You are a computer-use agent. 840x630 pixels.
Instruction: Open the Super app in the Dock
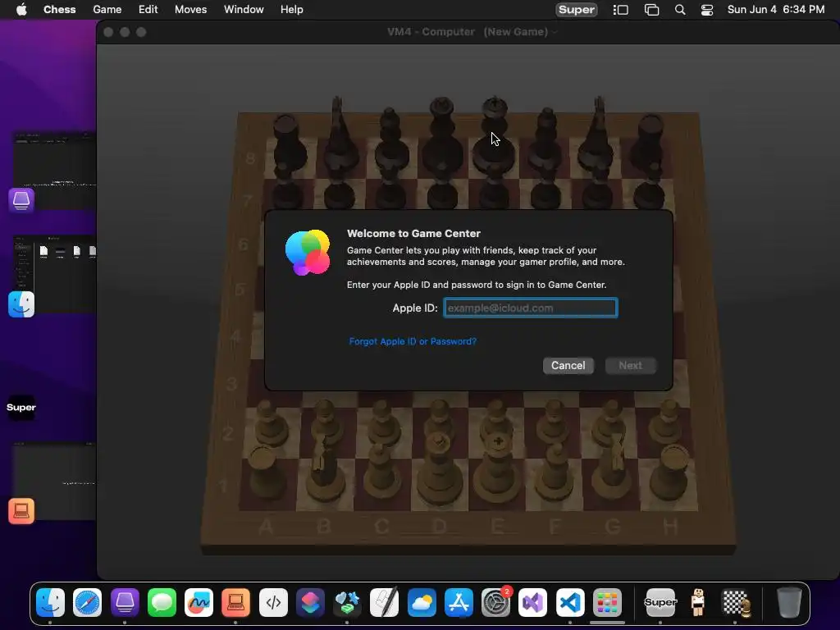pyautogui.click(x=660, y=603)
